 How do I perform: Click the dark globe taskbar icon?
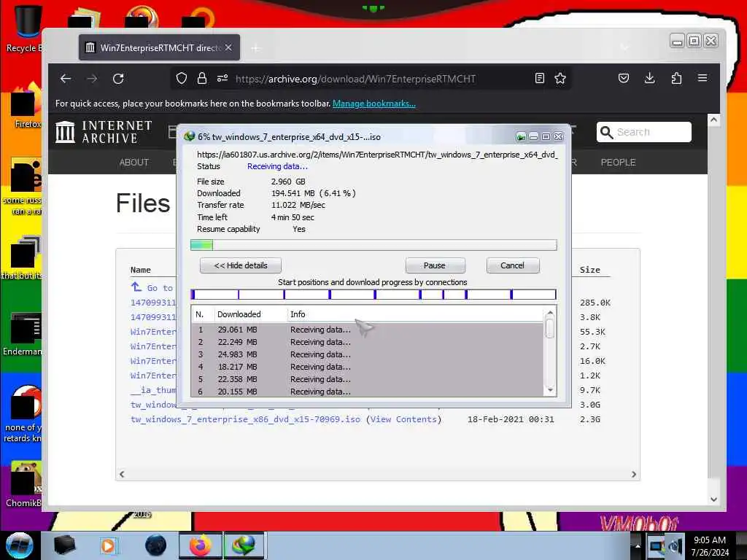(x=156, y=545)
